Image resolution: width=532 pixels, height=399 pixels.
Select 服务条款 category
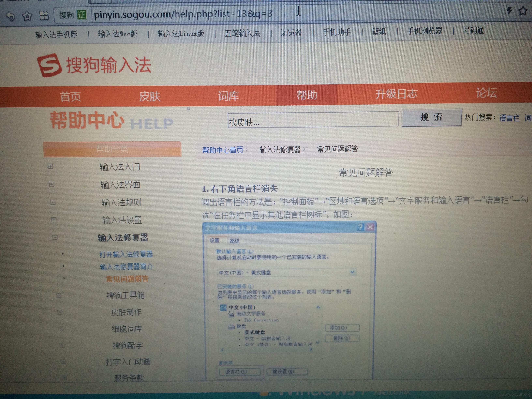point(129,378)
